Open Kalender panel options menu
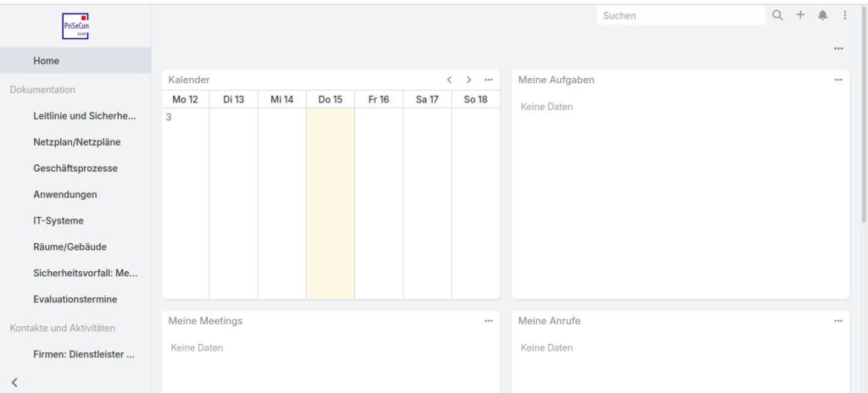Viewport: 868px width, 393px height. click(x=488, y=80)
